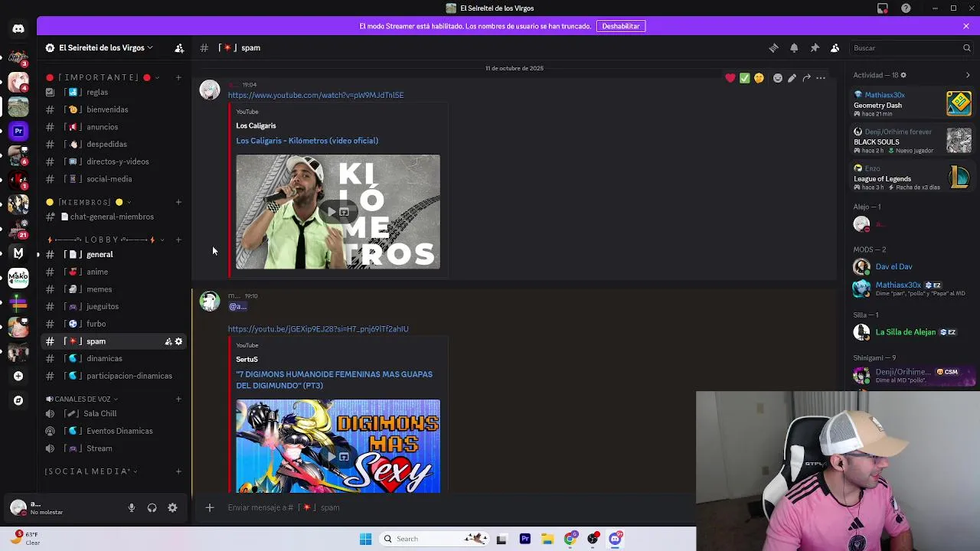This screenshot has height=551, width=980.
Task: Open Los Caligaris - Kilómetros video title link
Action: [x=307, y=141]
